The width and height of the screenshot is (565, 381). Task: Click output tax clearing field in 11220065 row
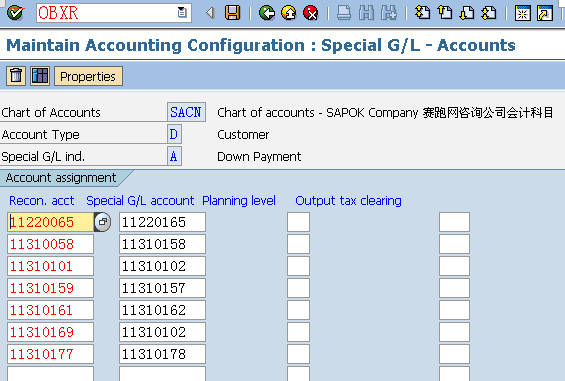click(454, 222)
